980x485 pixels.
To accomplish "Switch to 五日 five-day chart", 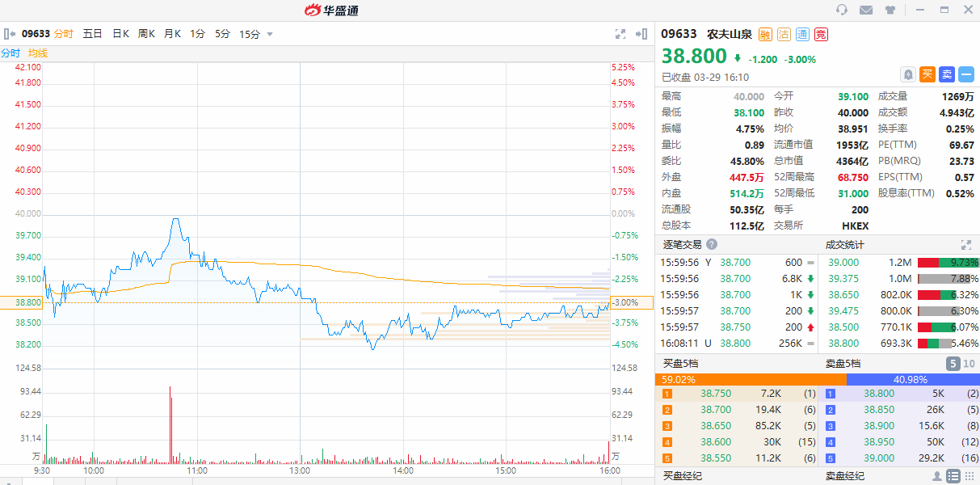I will pyautogui.click(x=92, y=34).
